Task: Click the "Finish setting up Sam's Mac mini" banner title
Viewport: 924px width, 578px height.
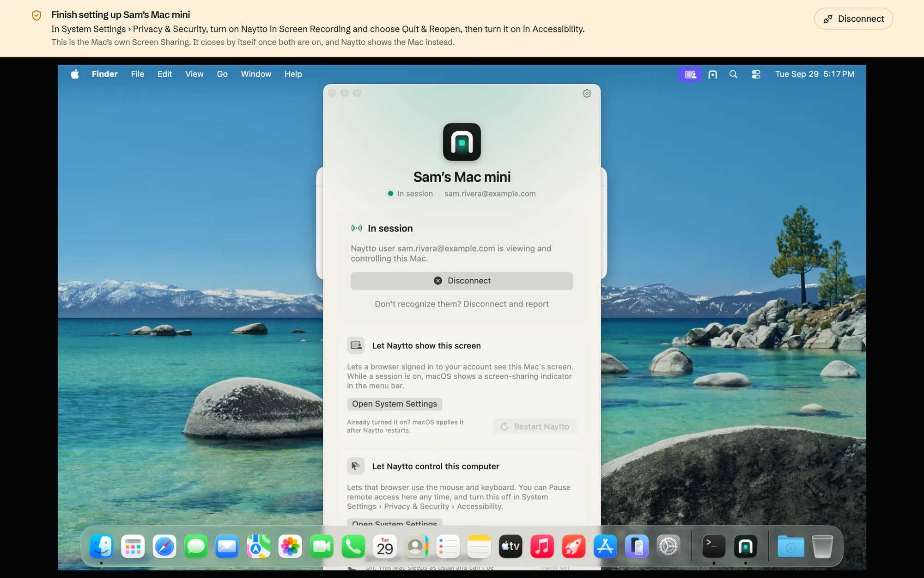Action: (121, 15)
